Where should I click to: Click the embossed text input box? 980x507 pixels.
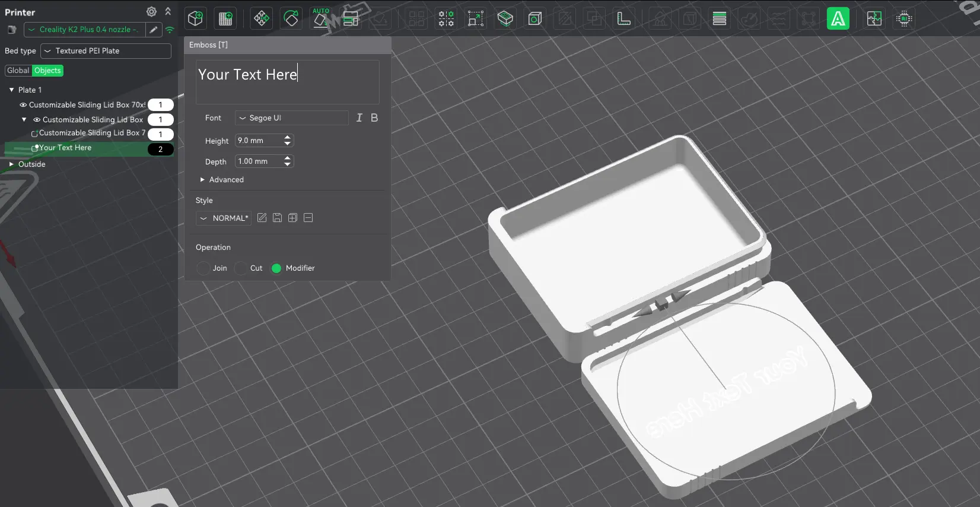[x=288, y=82]
